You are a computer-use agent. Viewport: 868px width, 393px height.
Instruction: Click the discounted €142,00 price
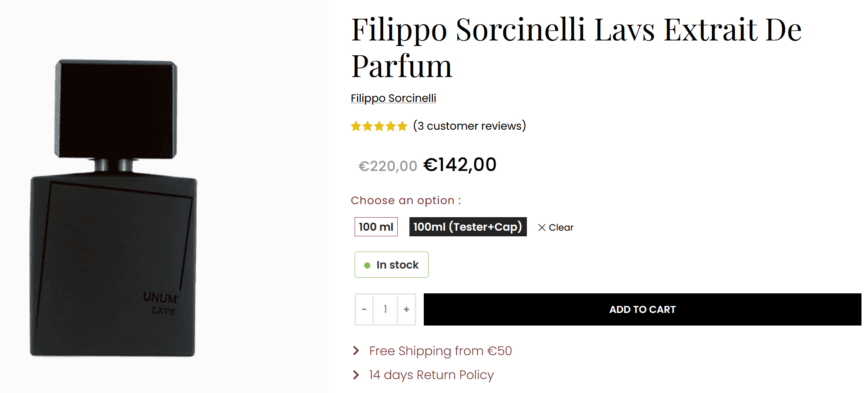pyautogui.click(x=460, y=165)
